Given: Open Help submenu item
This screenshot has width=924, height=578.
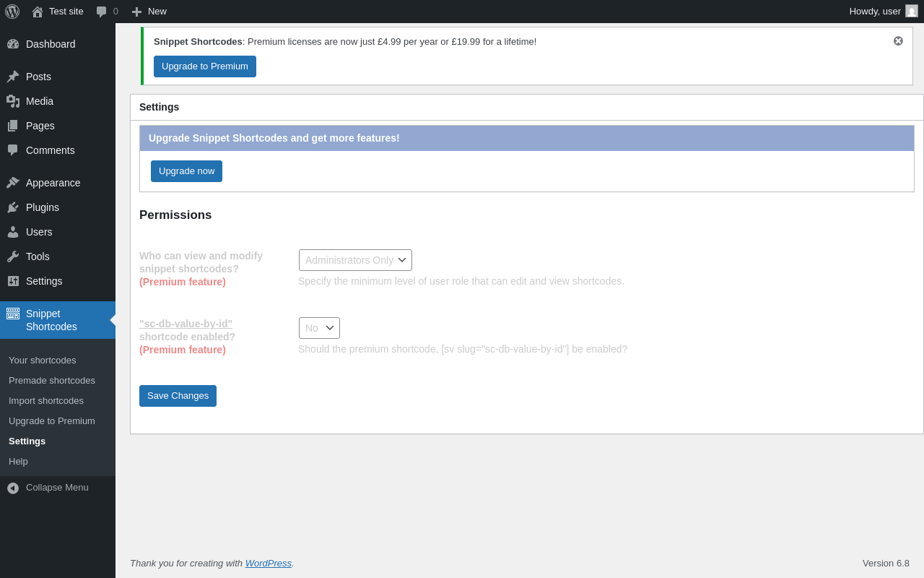Looking at the screenshot, I should (18, 461).
